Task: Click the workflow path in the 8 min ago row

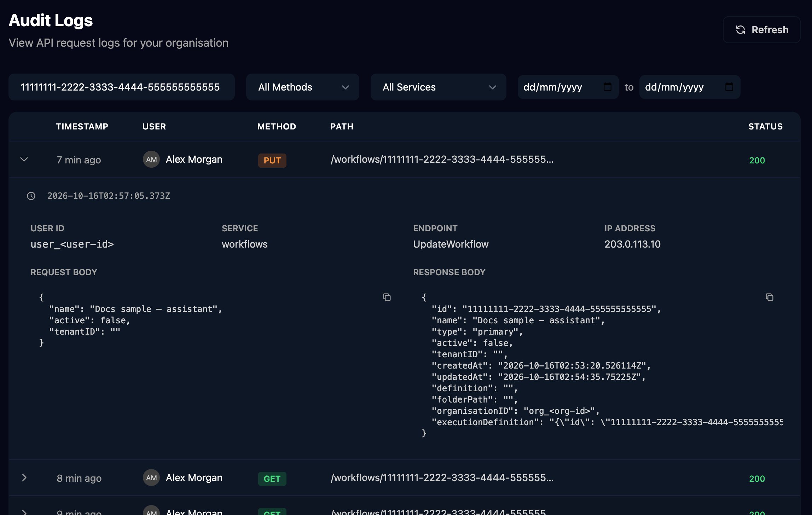Action: click(x=442, y=478)
